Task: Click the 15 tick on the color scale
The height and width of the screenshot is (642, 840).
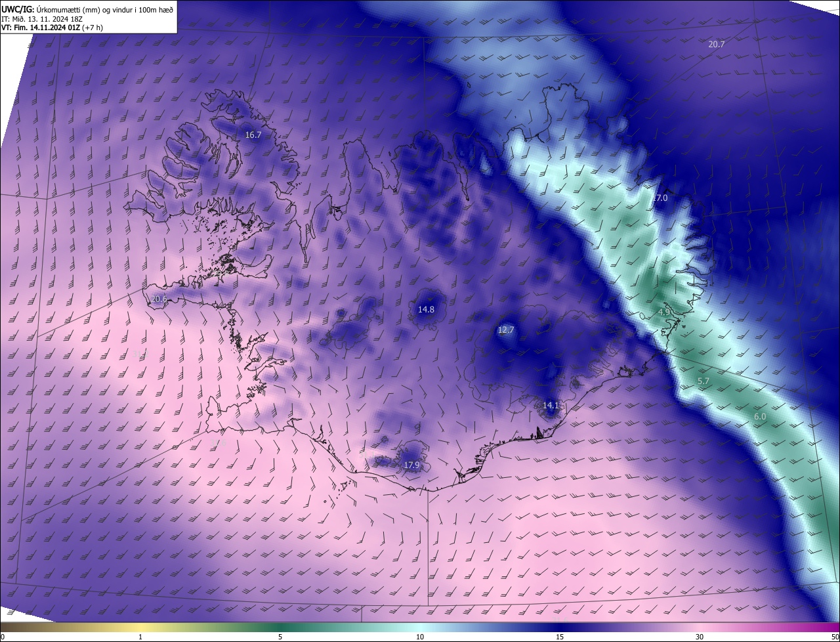Action: coord(560,637)
